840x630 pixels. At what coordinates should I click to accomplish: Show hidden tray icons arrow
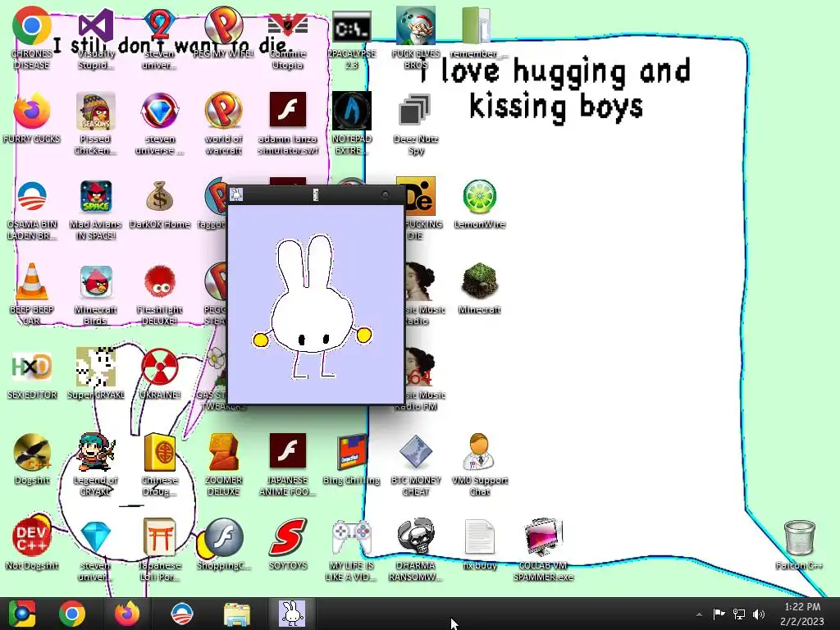coord(699,614)
